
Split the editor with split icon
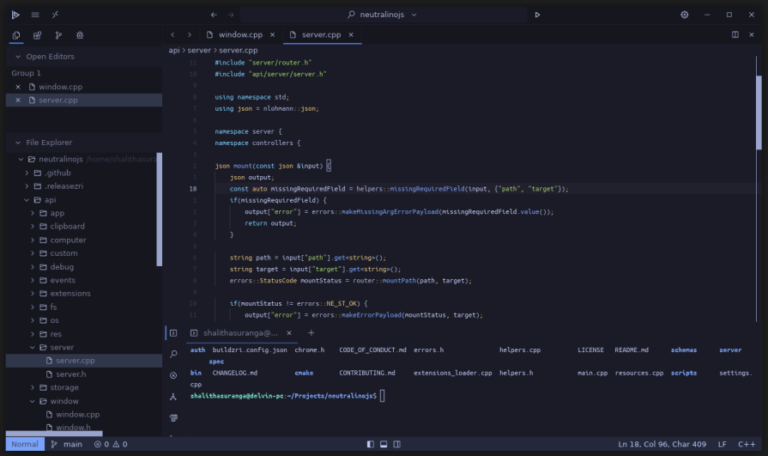pos(735,35)
